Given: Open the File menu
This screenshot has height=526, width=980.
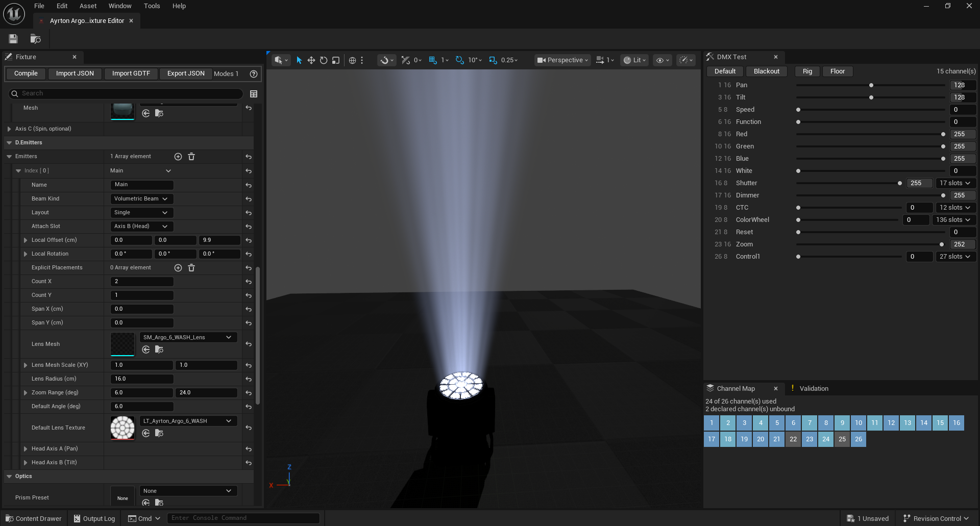Looking at the screenshot, I should click(x=39, y=6).
